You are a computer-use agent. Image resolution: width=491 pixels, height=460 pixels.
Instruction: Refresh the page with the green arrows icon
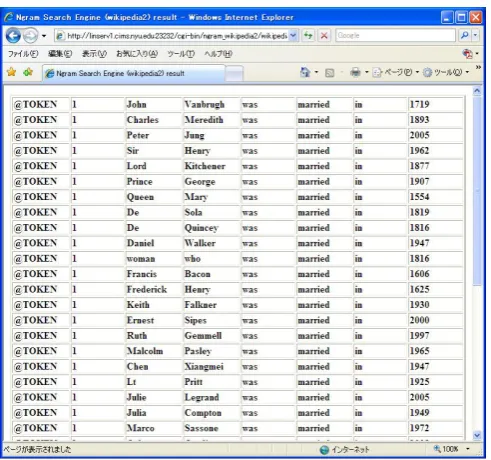pos(308,35)
